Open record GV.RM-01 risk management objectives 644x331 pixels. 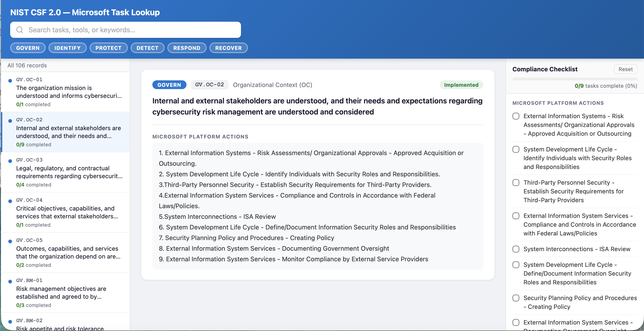coord(66,293)
